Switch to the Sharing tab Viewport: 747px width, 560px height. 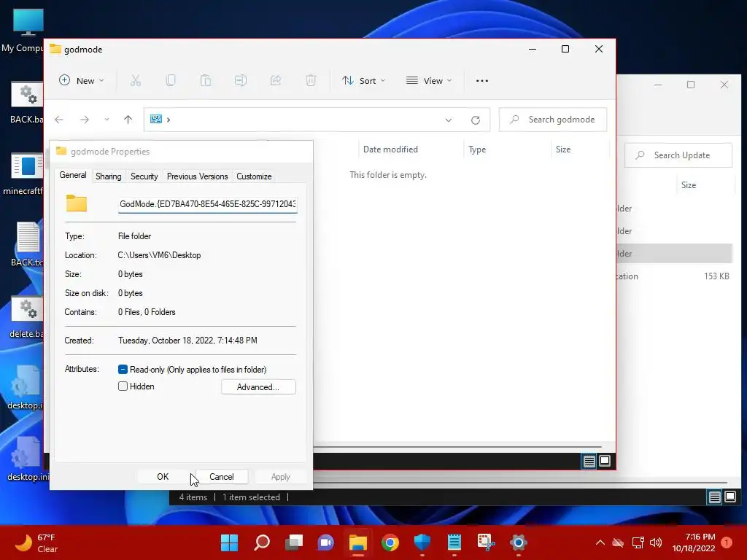click(108, 176)
